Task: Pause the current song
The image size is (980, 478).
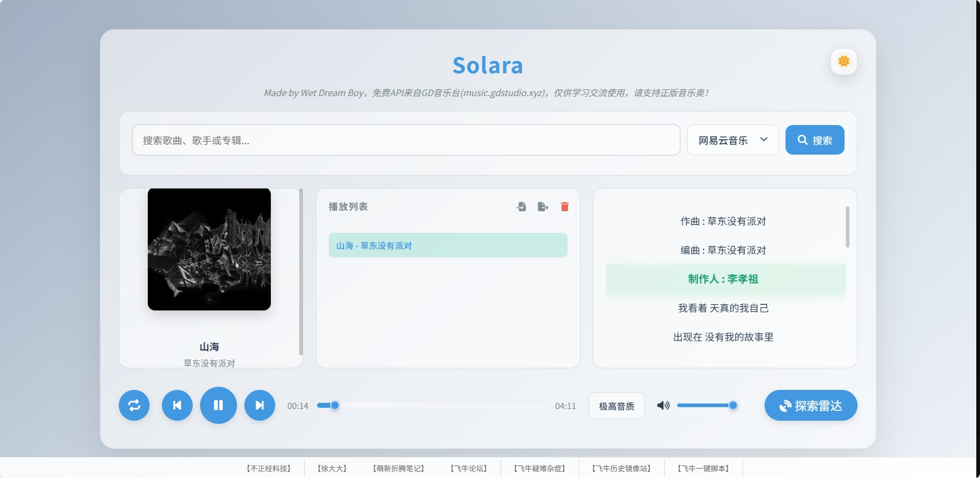Action: [219, 405]
